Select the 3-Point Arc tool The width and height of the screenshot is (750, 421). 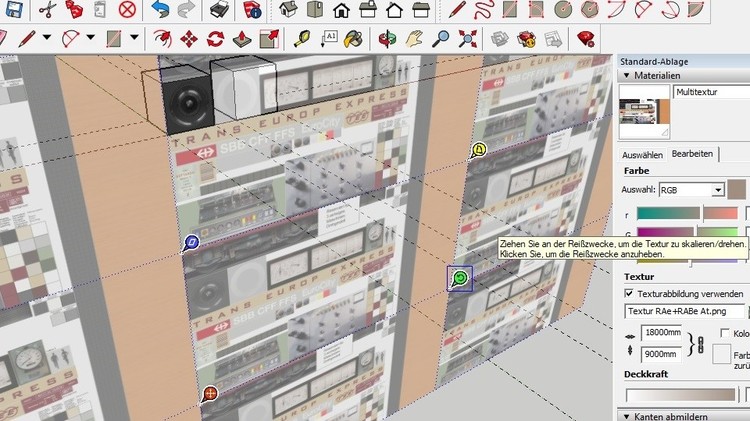click(670, 9)
